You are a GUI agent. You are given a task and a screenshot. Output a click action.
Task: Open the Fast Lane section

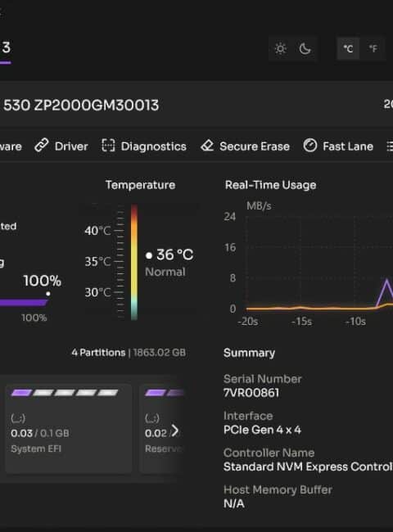tap(338, 147)
